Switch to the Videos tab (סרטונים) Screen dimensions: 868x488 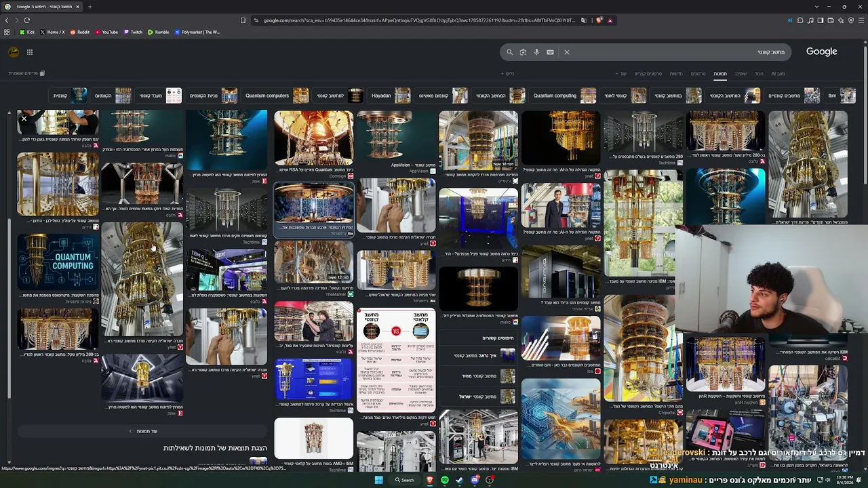click(698, 73)
